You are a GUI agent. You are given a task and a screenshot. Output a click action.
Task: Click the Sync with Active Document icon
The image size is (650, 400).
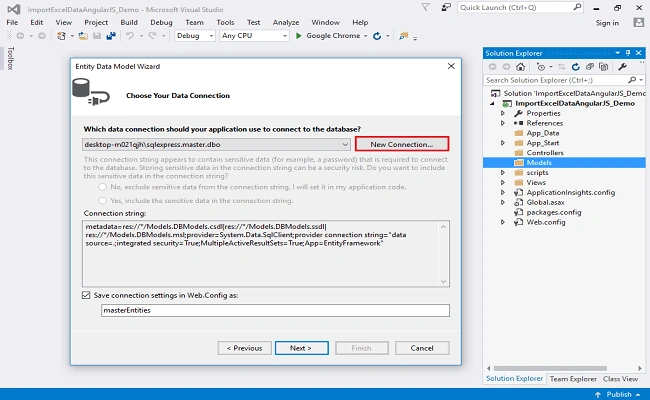pyautogui.click(x=561, y=67)
